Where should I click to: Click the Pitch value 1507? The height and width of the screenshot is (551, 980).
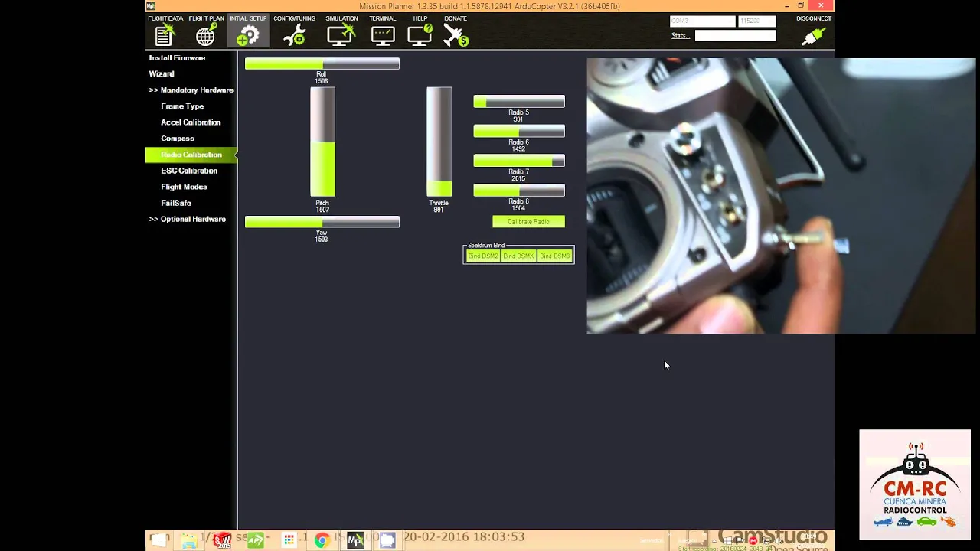[322, 210]
